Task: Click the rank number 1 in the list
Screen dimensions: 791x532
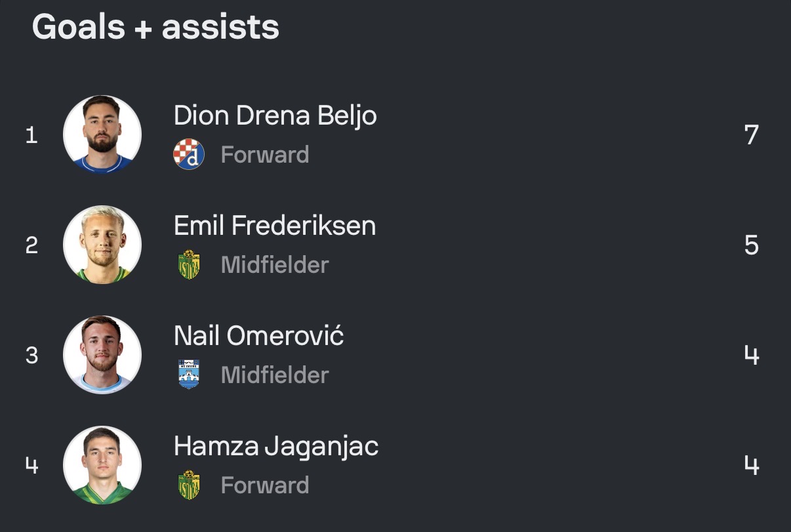Action: tap(31, 135)
